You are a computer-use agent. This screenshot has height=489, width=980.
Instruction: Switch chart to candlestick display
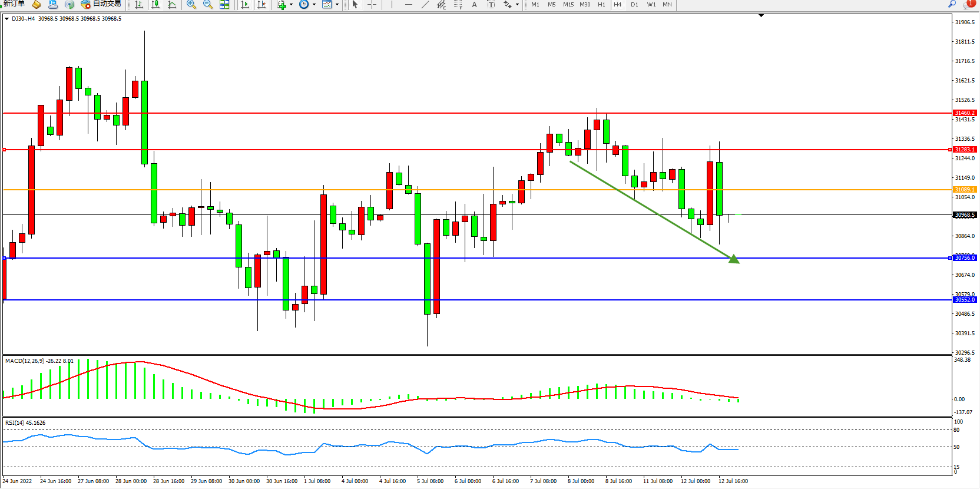(x=155, y=5)
